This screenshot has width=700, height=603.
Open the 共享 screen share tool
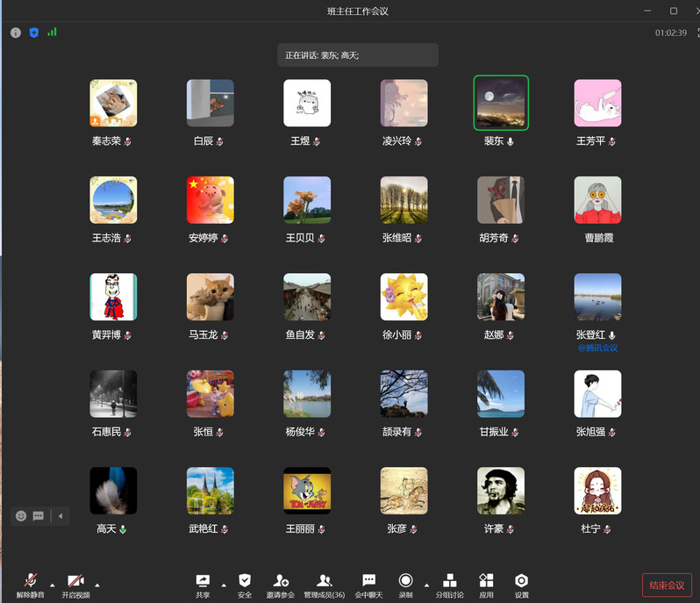[203, 585]
